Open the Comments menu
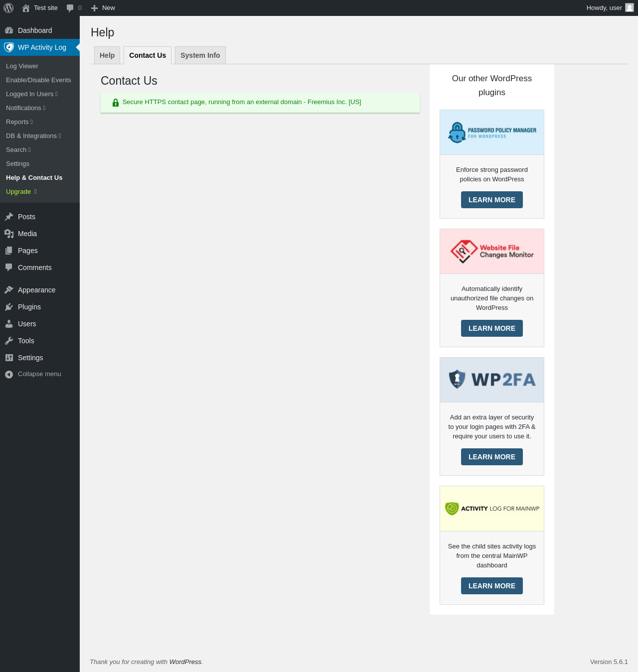 point(40,268)
